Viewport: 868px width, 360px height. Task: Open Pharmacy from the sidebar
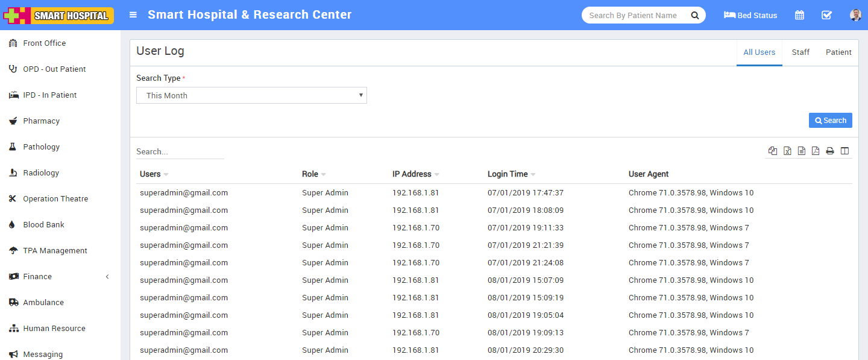[41, 121]
